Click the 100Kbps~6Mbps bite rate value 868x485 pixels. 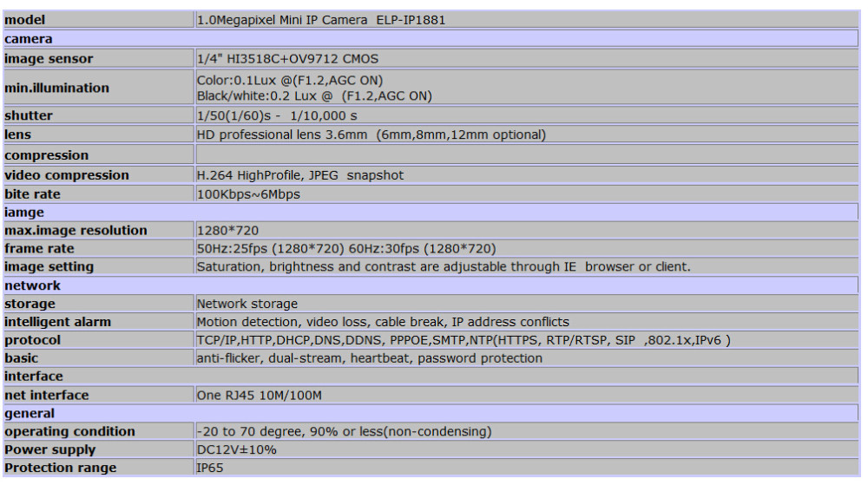pos(249,194)
